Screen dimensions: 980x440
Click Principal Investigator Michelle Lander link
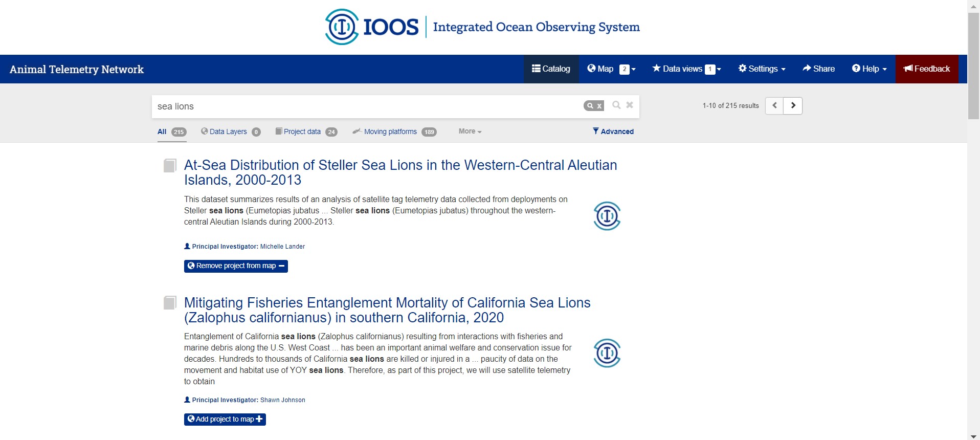tap(282, 247)
